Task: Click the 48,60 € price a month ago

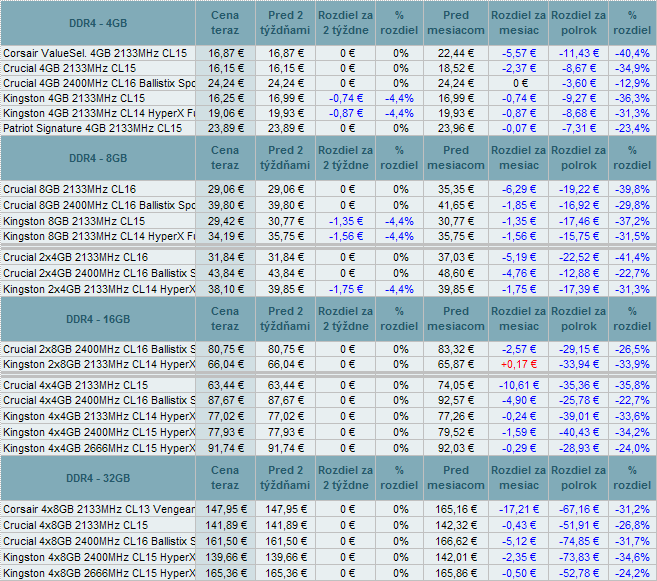Action: (x=456, y=273)
